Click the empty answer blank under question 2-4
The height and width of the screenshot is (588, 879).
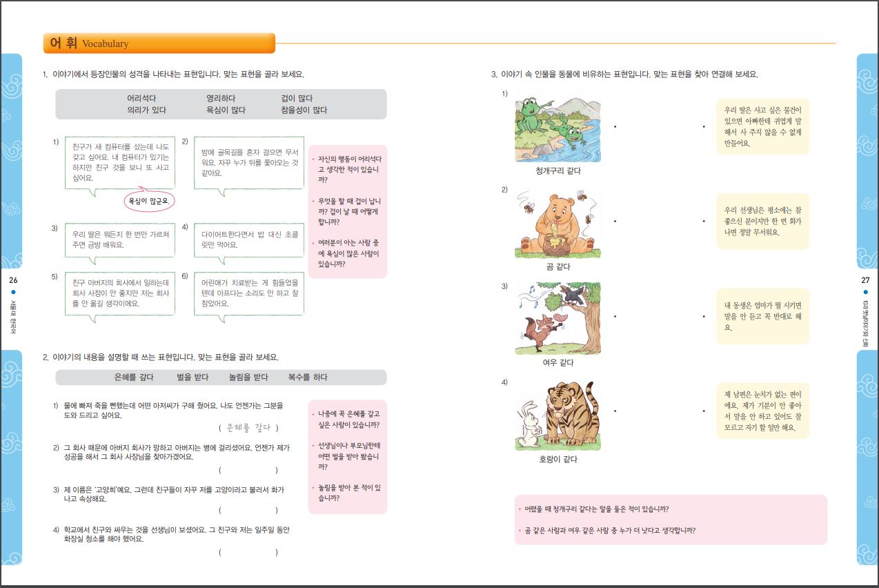248,552
